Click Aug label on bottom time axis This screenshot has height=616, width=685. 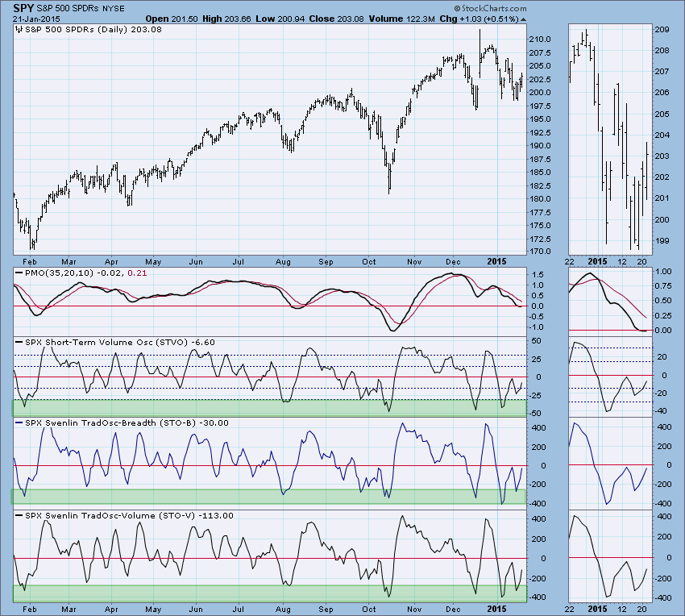(283, 609)
